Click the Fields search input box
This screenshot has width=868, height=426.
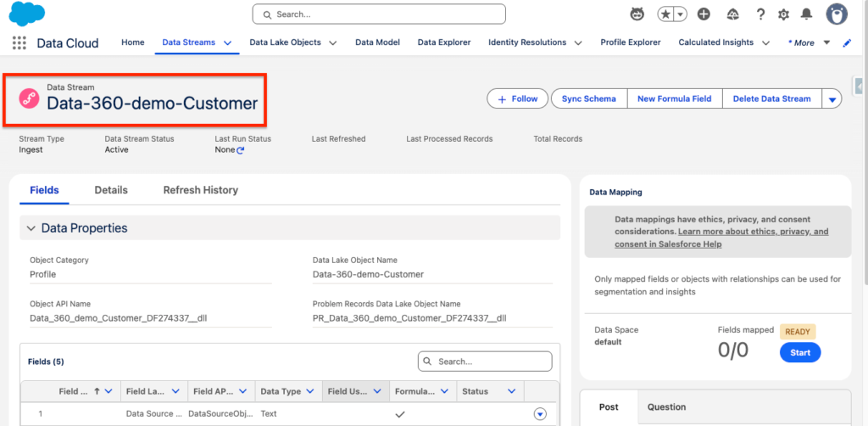[x=492, y=362]
